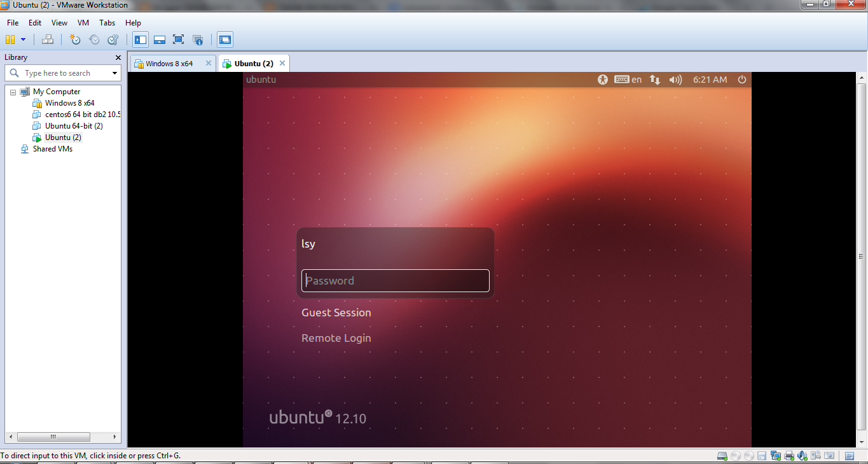Select the Ubuntu (2) tab

(x=254, y=64)
